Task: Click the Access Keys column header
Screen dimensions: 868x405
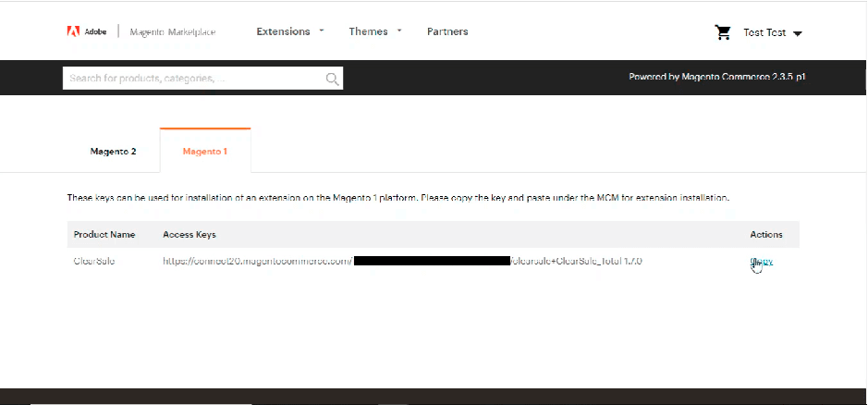Action: pos(189,235)
